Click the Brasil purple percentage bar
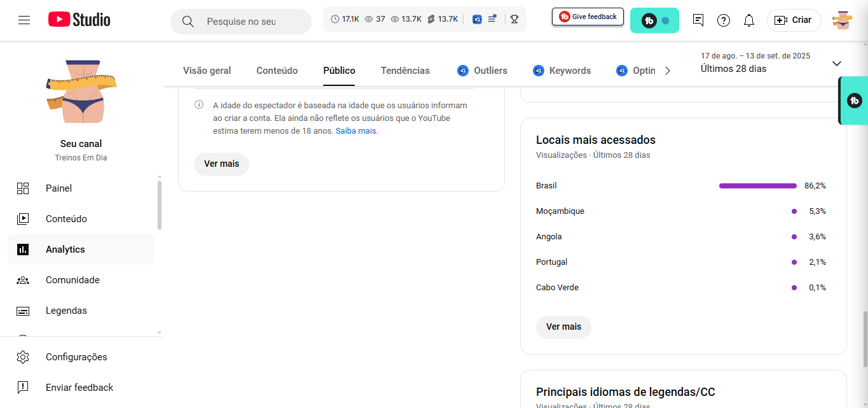This screenshot has width=868, height=408. [757, 186]
